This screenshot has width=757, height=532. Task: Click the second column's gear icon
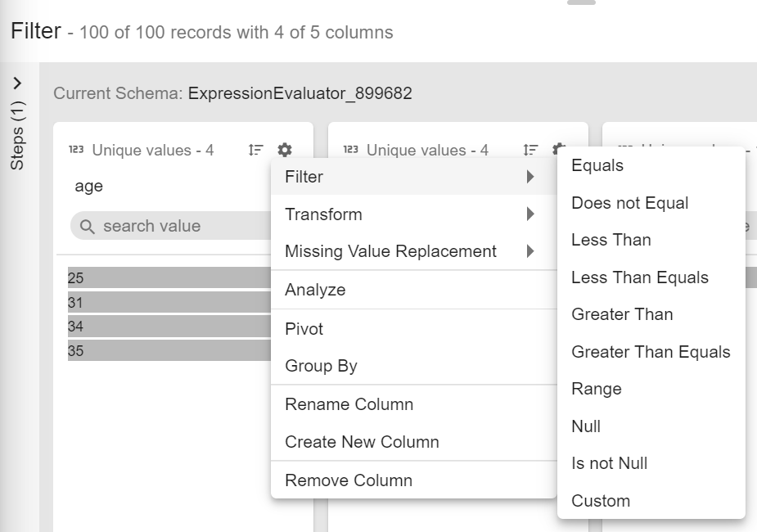point(558,149)
